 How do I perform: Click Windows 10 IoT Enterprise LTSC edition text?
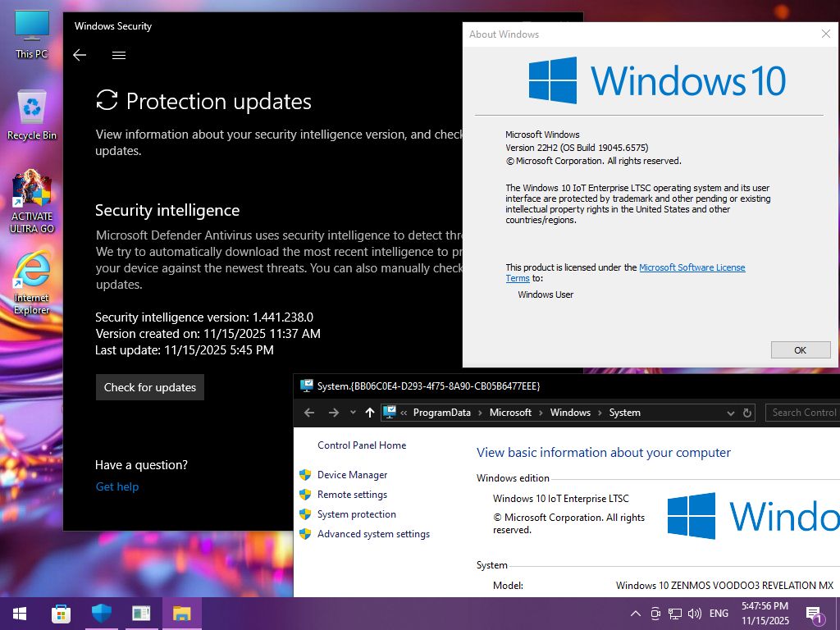click(561, 499)
